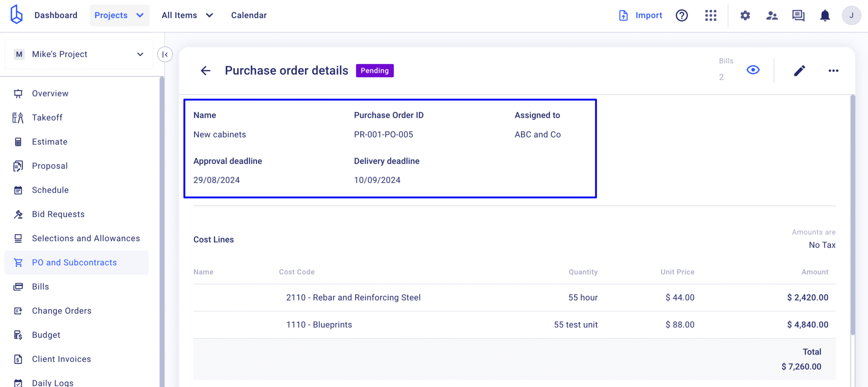Switch to the Calendar view

pos(249,15)
